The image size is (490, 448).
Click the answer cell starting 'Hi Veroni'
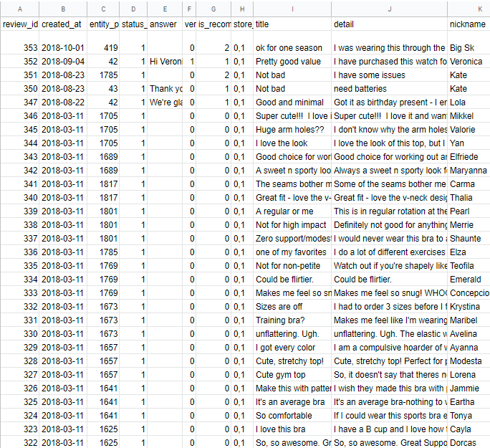[165, 62]
